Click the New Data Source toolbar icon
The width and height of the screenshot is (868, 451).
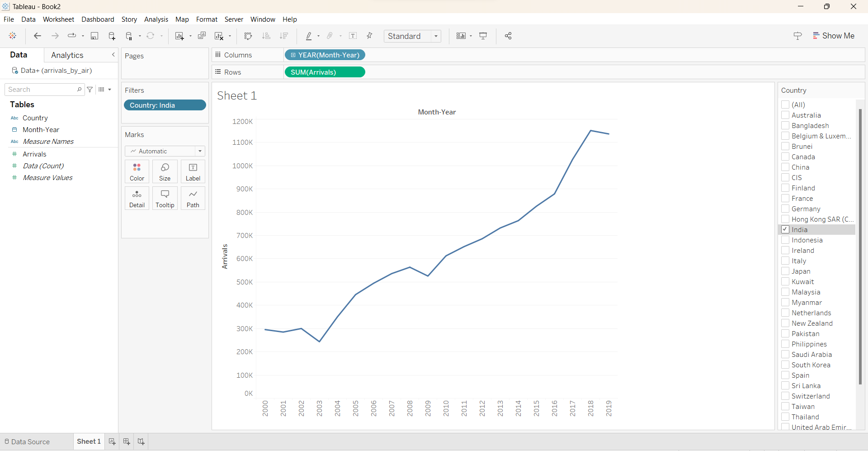point(112,36)
